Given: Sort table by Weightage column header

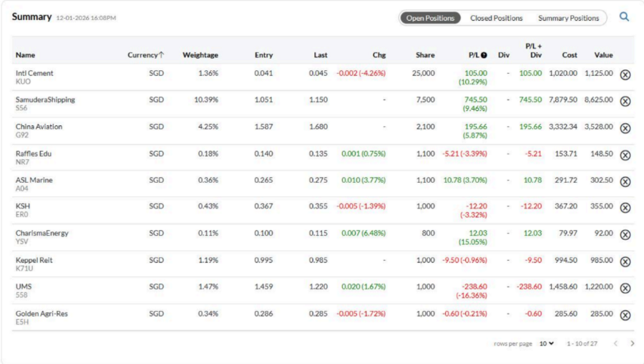Looking at the screenshot, I should [200, 55].
